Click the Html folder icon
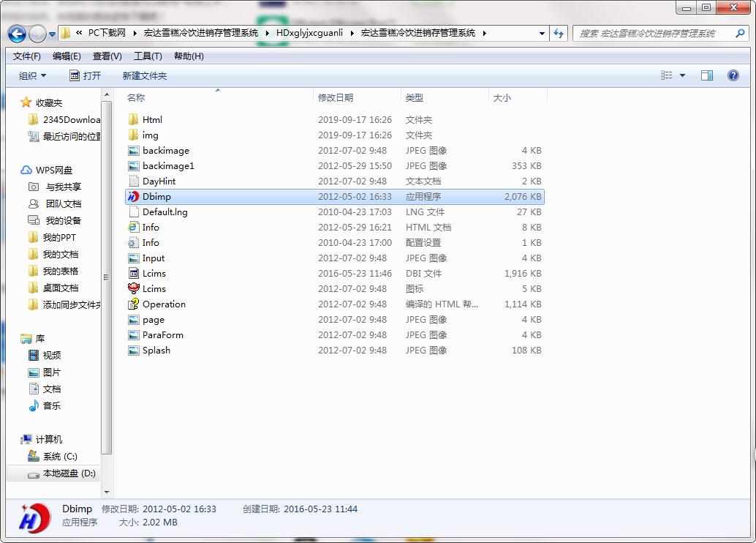 (134, 120)
